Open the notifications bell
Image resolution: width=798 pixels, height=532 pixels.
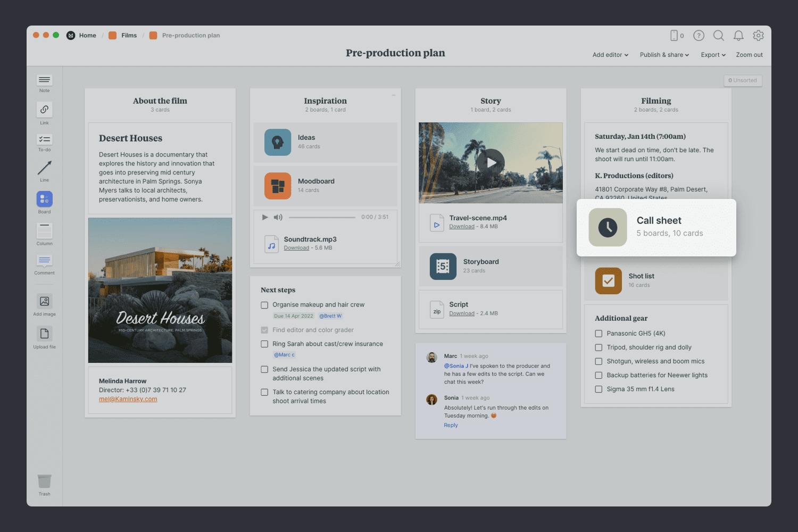click(x=738, y=36)
